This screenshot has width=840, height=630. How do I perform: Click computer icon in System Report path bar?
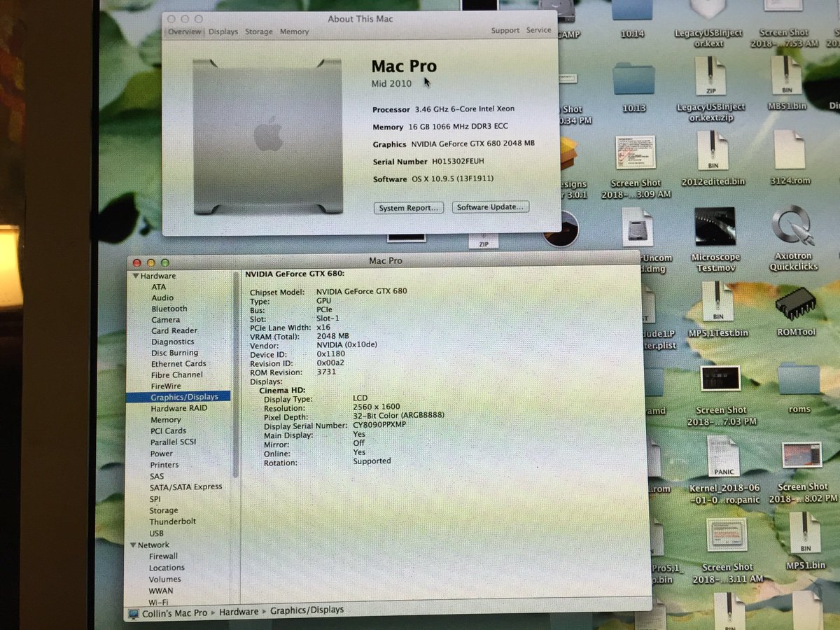pos(134,613)
